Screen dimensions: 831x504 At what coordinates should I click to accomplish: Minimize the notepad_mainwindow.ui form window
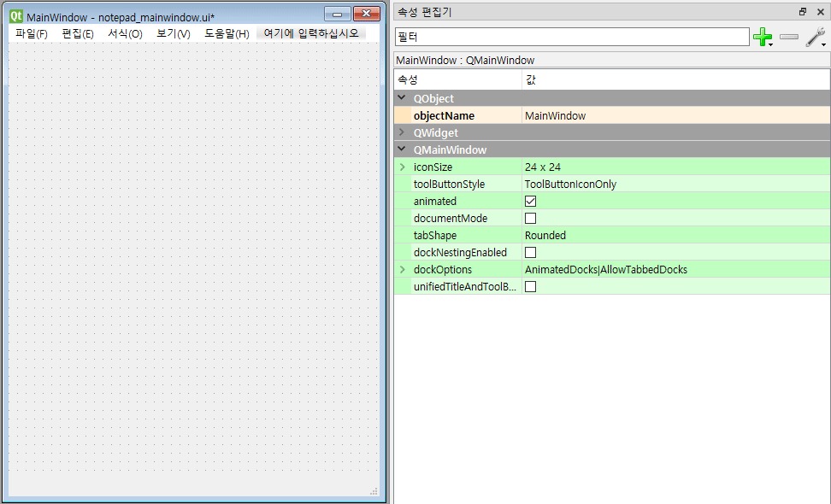pyautogui.click(x=337, y=14)
